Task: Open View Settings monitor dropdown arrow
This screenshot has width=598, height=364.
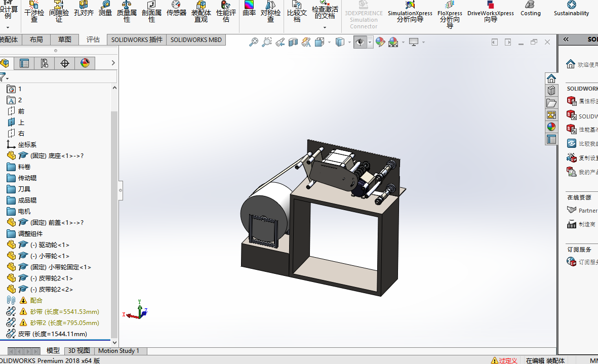Action: pos(423,43)
